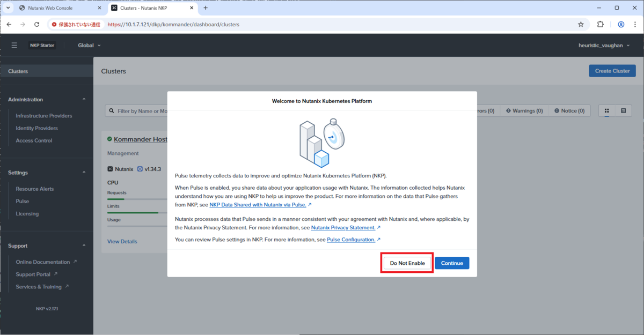Image resolution: width=644 pixels, height=335 pixels.
Task: Filter clusters by Notice (0)
Action: point(569,111)
